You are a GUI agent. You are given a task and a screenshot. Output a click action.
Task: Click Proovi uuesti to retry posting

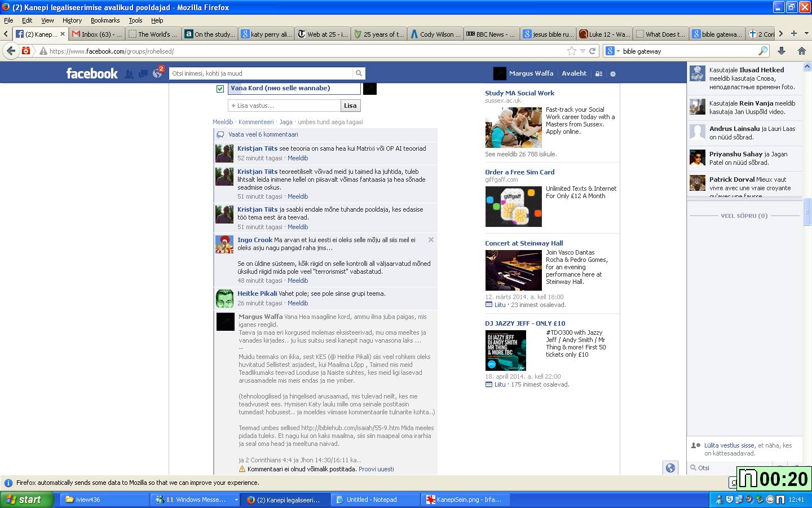(x=376, y=469)
